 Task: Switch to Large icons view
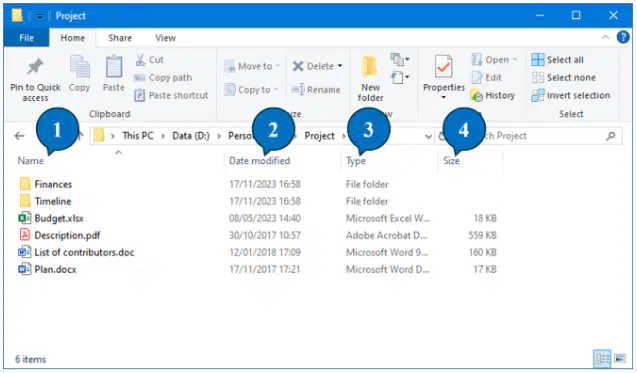click(620, 358)
